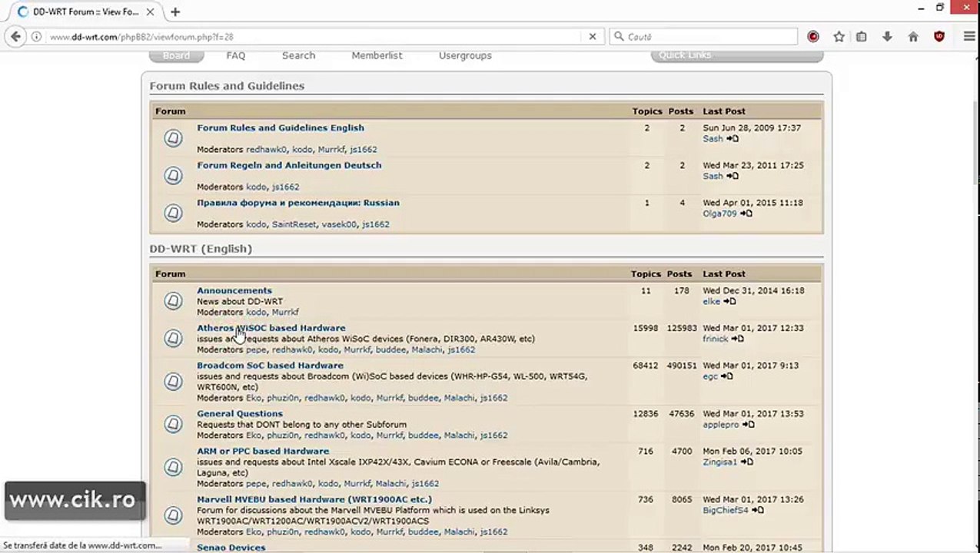Click the browser back arrow button
This screenshot has width=980, height=553.
tap(15, 36)
